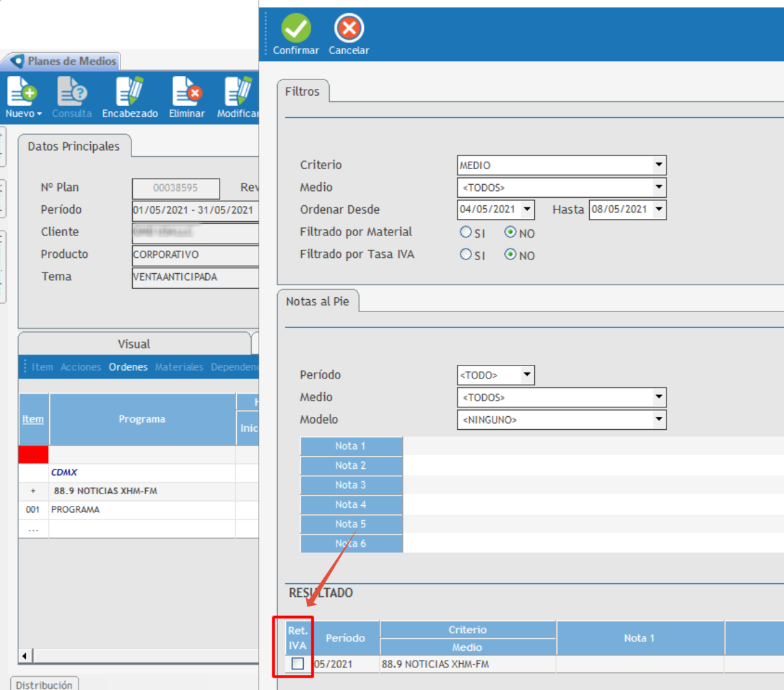
Task: Click the green Confirmar checkmark icon
Action: point(296,28)
